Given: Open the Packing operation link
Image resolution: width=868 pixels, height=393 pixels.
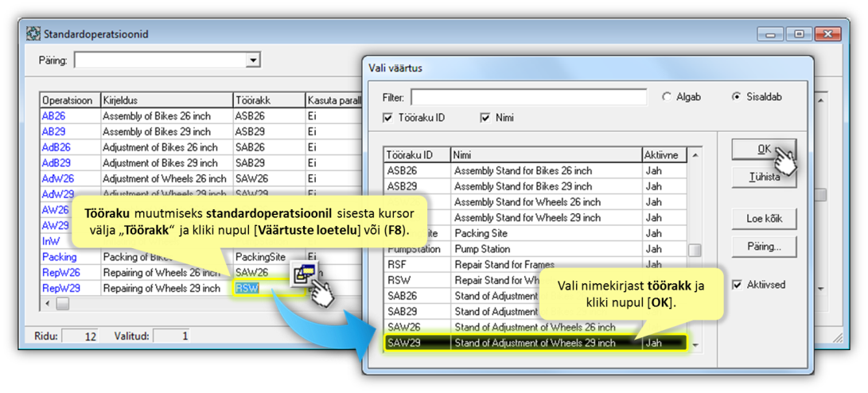Looking at the screenshot, I should coord(59,258).
